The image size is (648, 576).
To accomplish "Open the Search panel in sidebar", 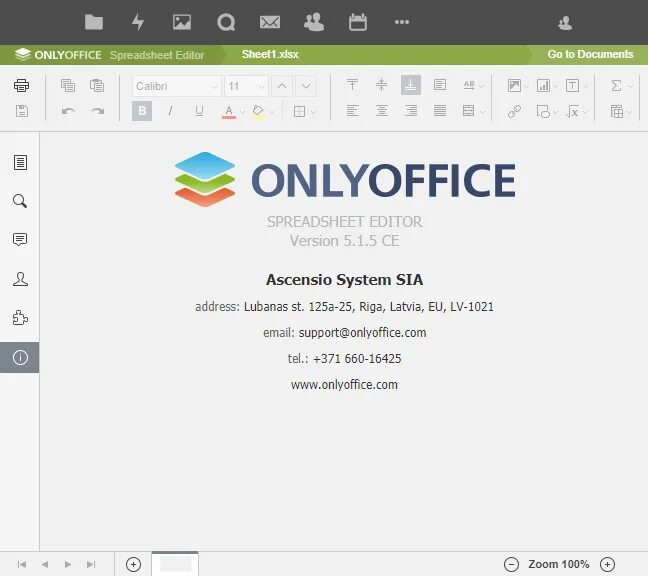I will [20, 201].
